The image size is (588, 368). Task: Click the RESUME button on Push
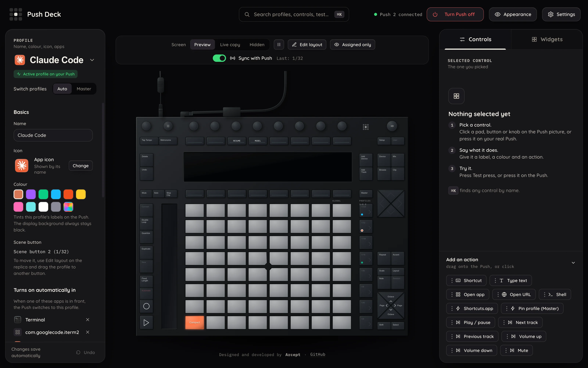point(237,141)
